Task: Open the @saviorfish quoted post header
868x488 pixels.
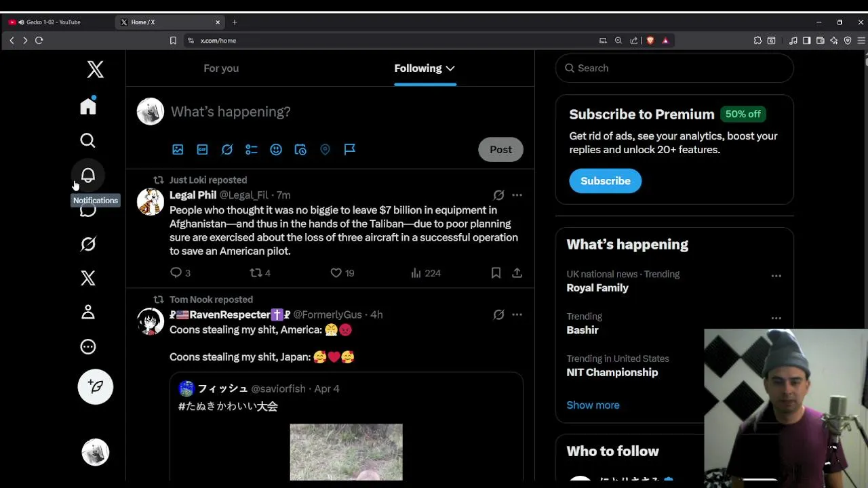Action: pyautogui.click(x=259, y=388)
